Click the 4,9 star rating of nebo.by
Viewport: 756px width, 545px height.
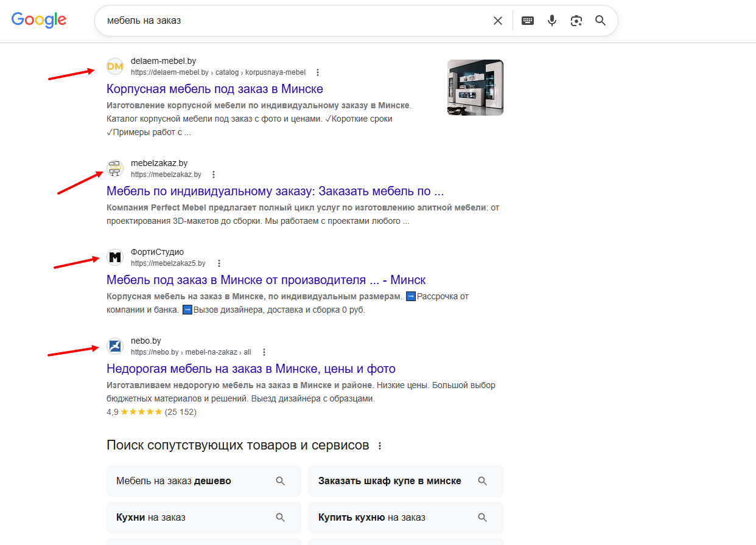pyautogui.click(x=152, y=412)
